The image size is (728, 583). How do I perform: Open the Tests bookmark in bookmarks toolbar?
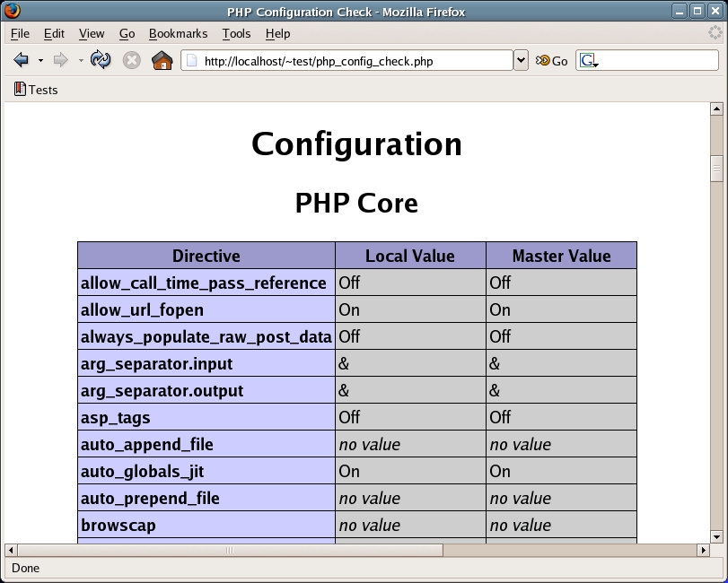[36, 90]
